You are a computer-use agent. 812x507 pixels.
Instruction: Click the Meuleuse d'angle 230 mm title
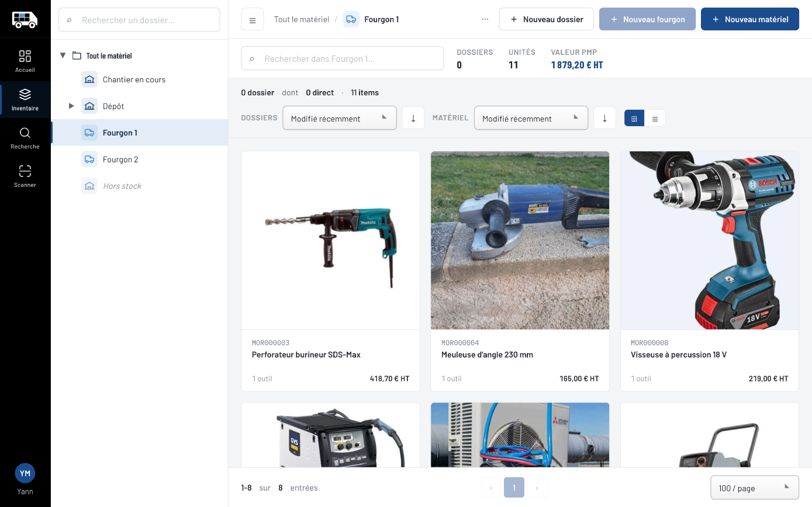(487, 355)
